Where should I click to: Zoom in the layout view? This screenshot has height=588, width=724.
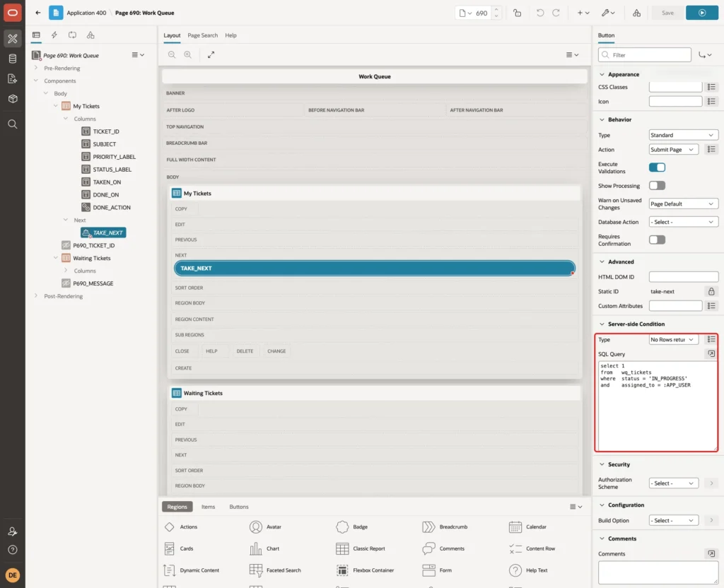(x=188, y=54)
